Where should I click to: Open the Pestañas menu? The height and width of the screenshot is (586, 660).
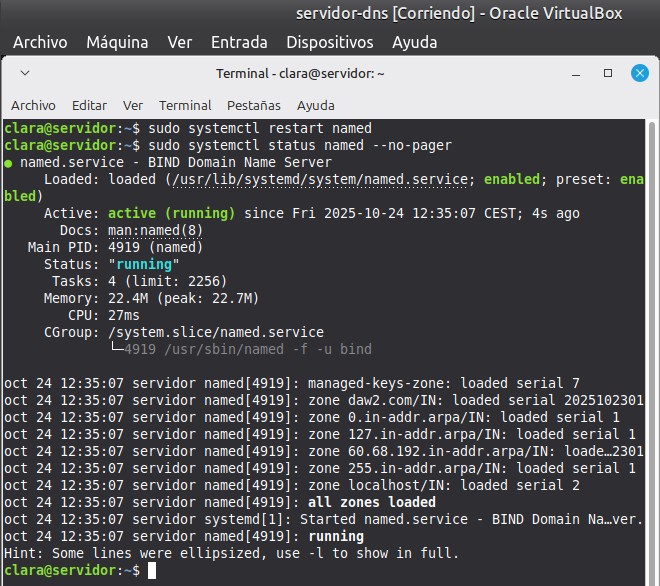(254, 105)
